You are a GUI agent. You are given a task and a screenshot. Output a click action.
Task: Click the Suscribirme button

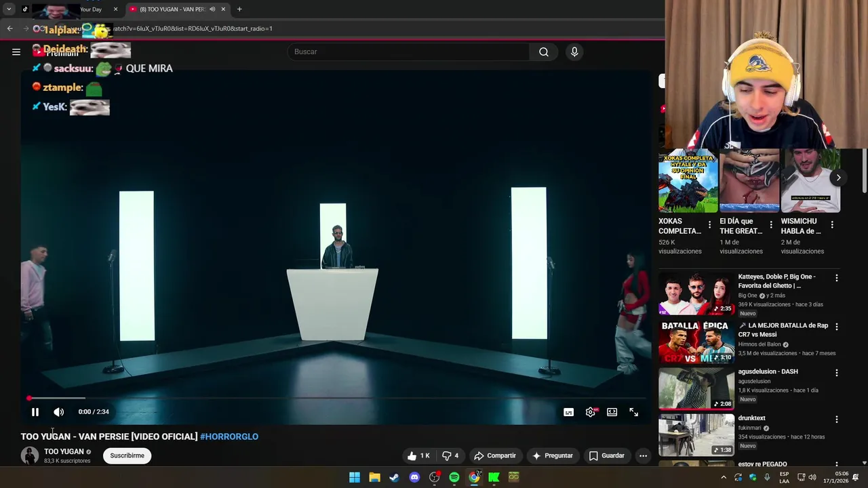[127, 455]
